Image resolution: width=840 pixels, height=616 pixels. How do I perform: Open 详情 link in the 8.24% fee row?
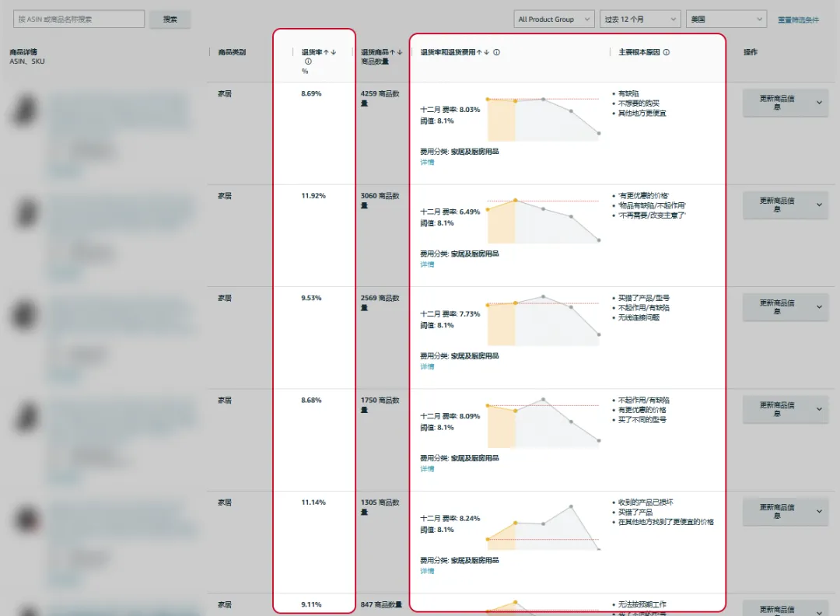tap(427, 571)
